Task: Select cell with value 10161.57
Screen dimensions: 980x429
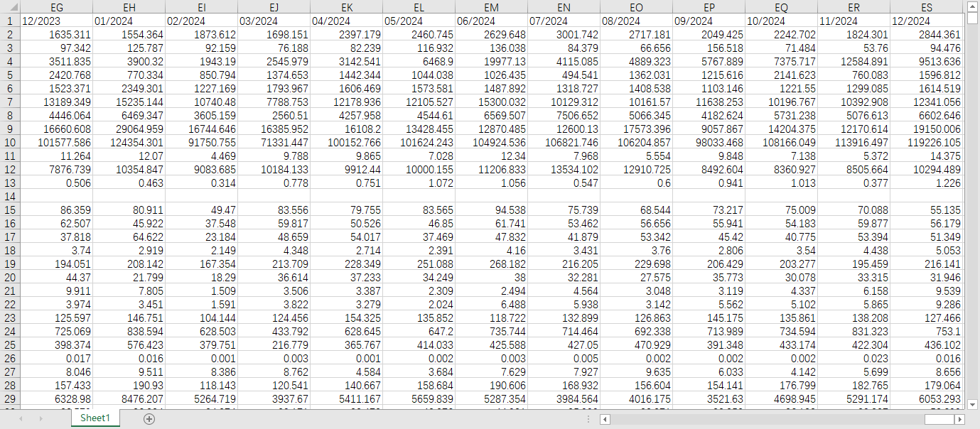Action: 636,102
